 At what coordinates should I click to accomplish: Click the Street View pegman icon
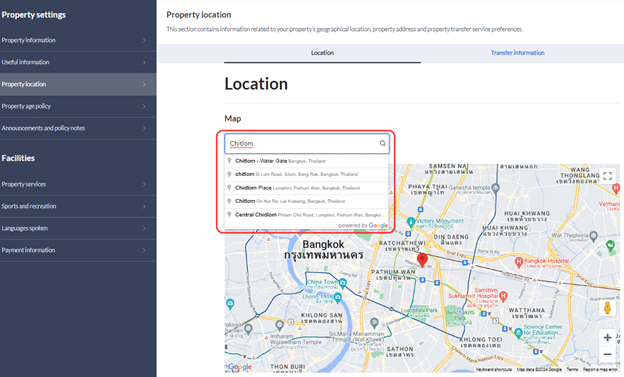click(607, 308)
